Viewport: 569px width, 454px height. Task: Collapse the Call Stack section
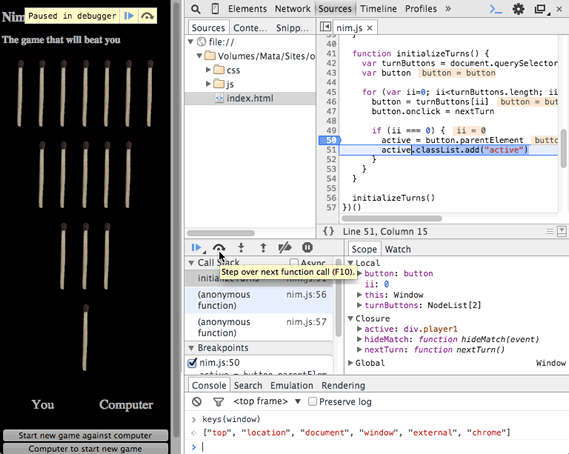pyautogui.click(x=191, y=263)
